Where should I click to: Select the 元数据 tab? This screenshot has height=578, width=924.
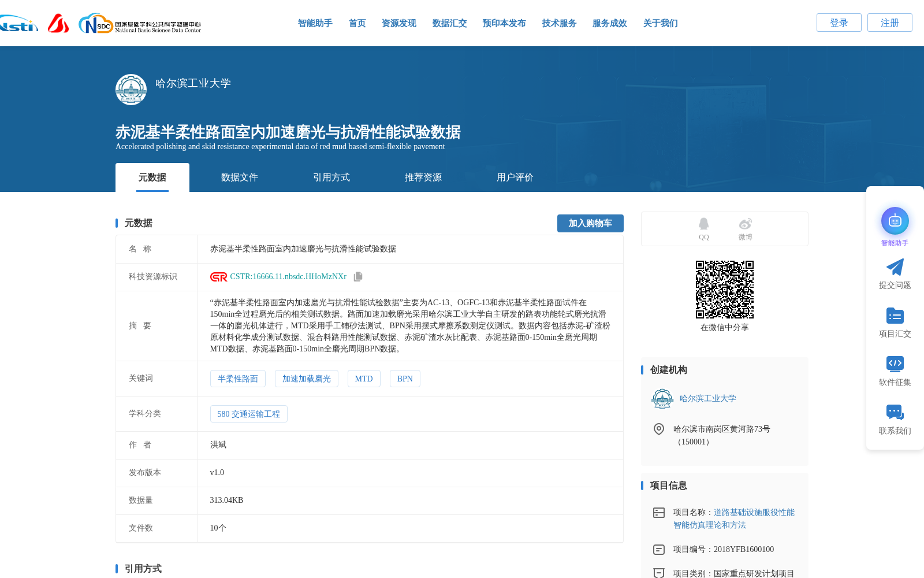(x=152, y=177)
